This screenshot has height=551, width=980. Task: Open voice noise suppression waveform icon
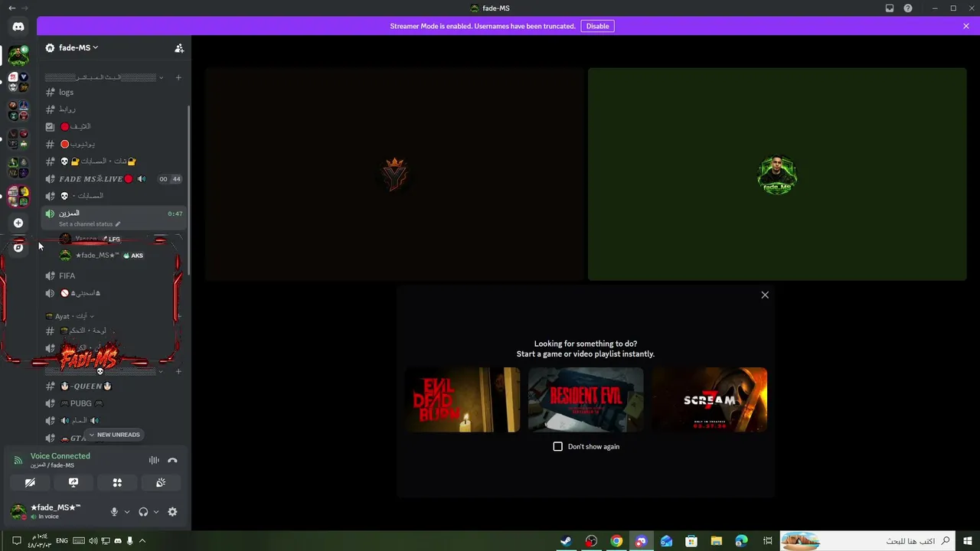[x=154, y=461]
